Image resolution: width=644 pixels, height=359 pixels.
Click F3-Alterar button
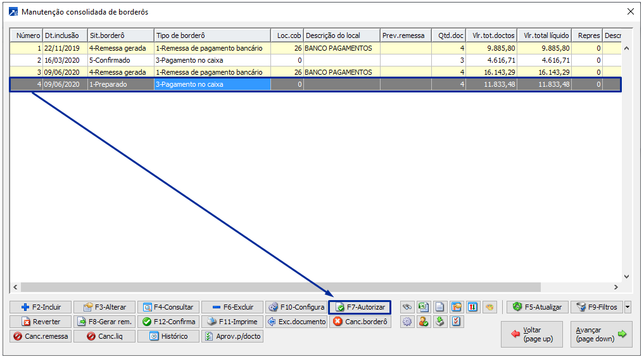(x=104, y=307)
